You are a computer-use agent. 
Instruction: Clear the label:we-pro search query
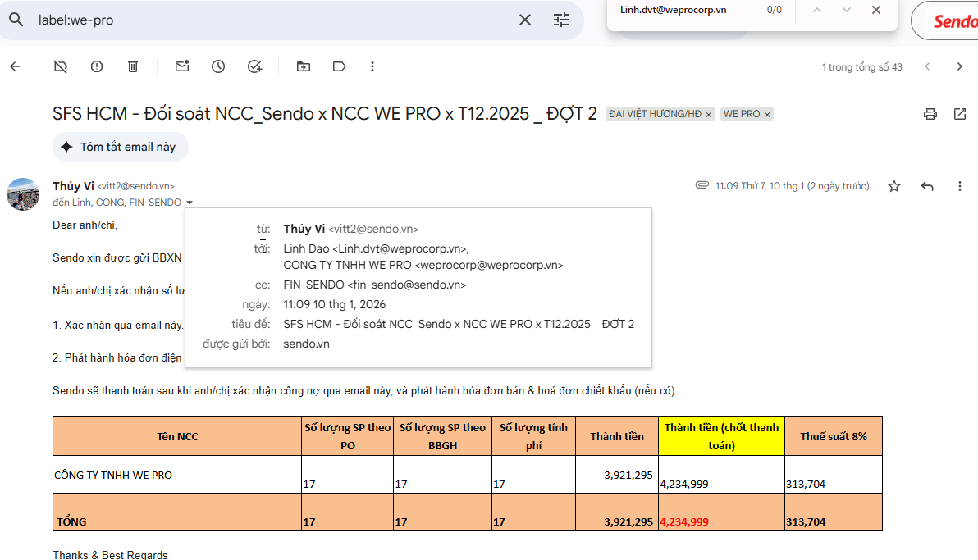525,20
